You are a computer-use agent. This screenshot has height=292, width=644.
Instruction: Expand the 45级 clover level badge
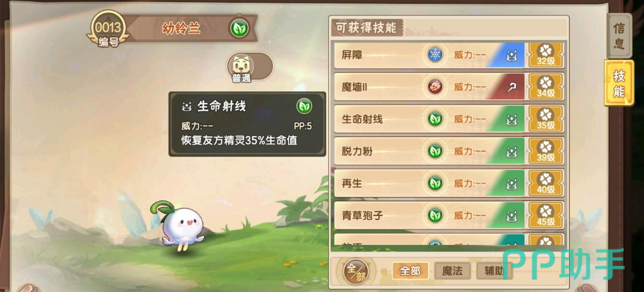point(546,215)
